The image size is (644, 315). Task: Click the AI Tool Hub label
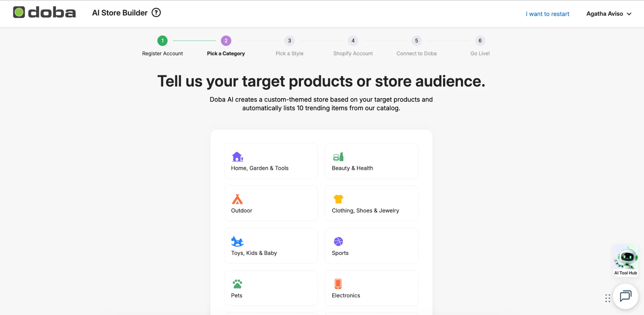pos(626,273)
